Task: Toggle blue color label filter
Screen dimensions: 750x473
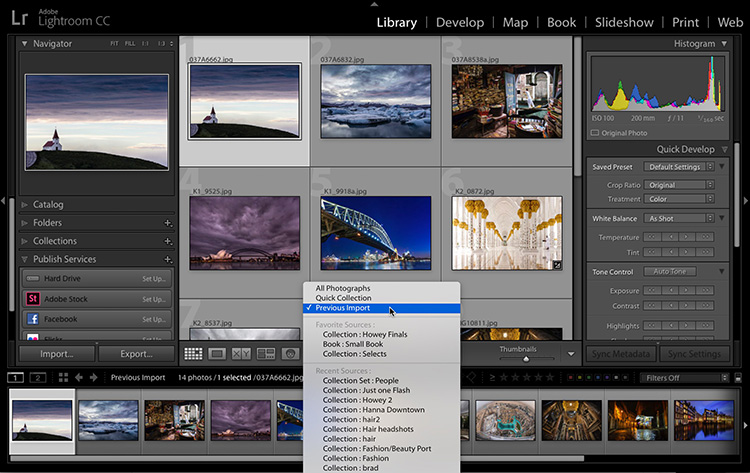Action: pos(598,378)
